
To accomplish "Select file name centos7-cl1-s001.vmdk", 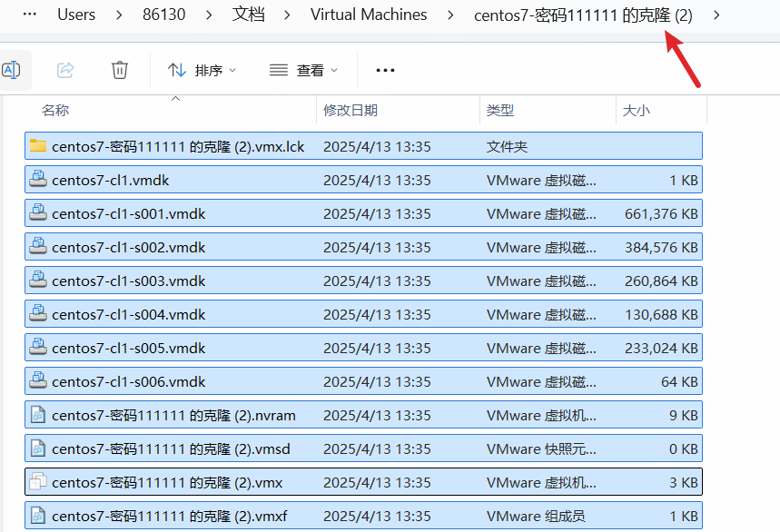I will 128,213.
